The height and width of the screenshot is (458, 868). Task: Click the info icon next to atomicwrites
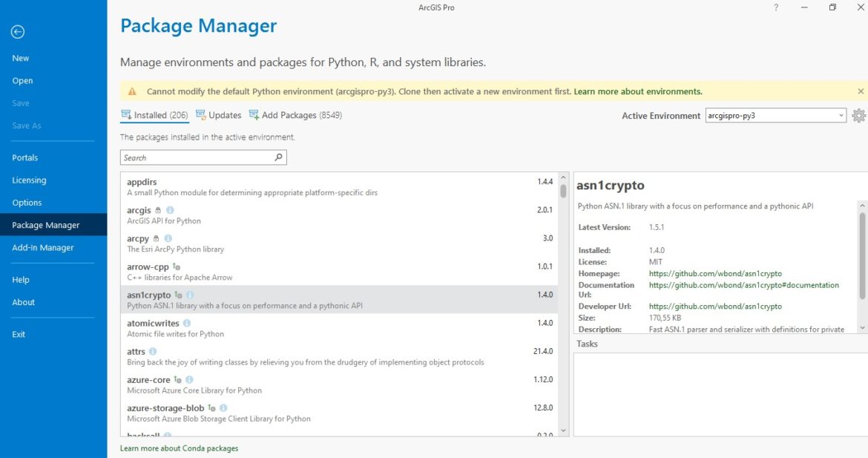point(186,324)
